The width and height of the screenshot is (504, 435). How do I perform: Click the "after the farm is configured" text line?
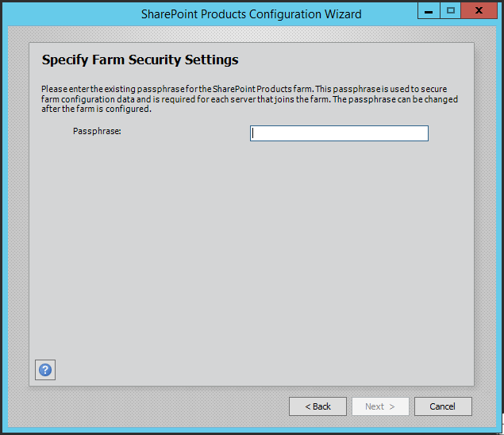coord(96,109)
